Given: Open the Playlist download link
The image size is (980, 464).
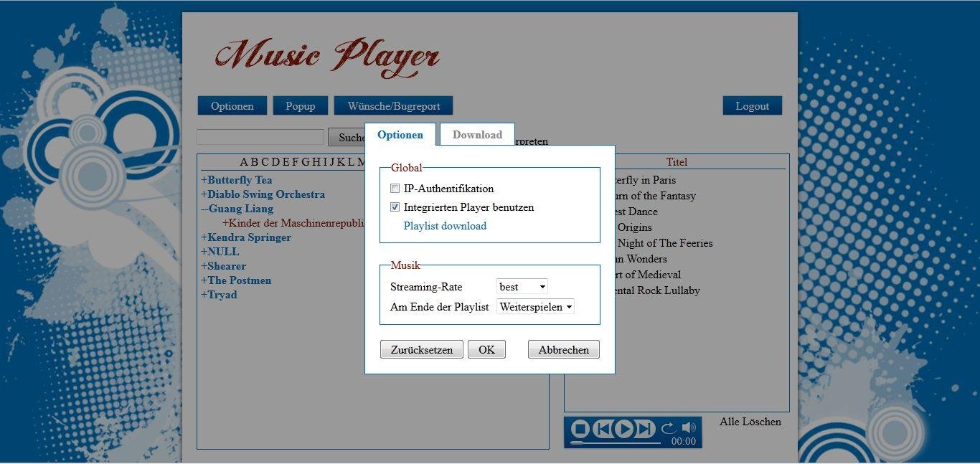Looking at the screenshot, I should [445, 226].
